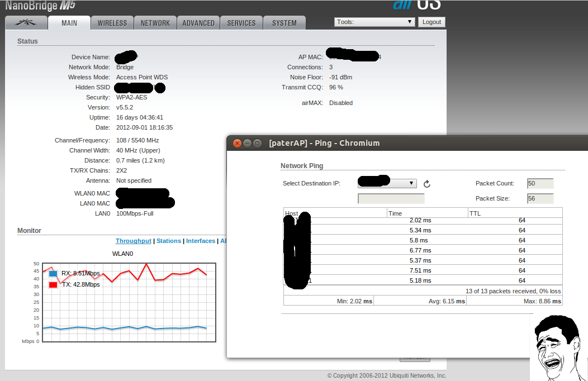Open the Tools dropdown
Screen dimensions: 588x381
374,22
